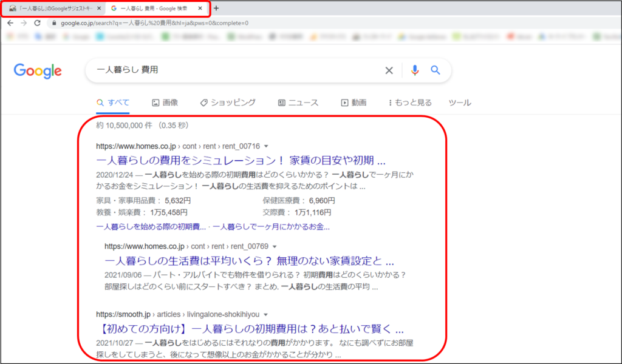Image resolution: width=622 pixels, height=364 pixels.
Task: Open the 一人暮らしの生活費は平均いくら result
Action: tap(249, 261)
